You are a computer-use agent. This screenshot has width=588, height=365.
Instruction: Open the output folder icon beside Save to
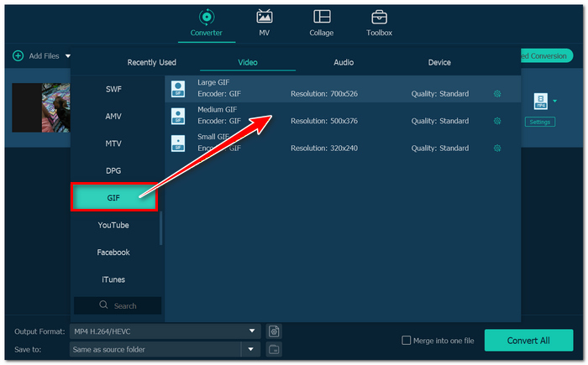[274, 349]
